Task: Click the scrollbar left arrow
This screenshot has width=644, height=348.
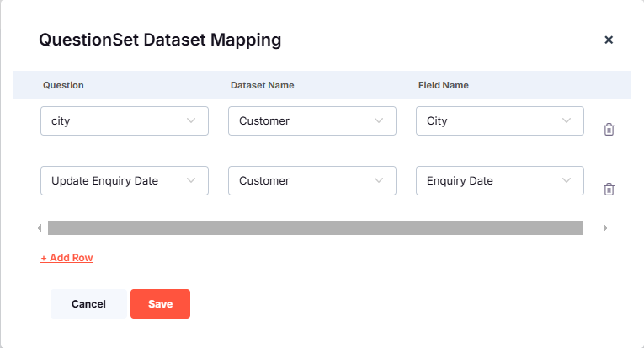Action: tap(40, 228)
